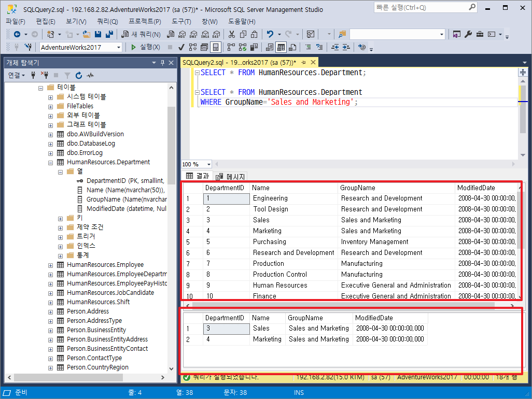This screenshot has height=399, width=532.
Task: Click the Copy icon in toolbar
Action: pos(243,34)
